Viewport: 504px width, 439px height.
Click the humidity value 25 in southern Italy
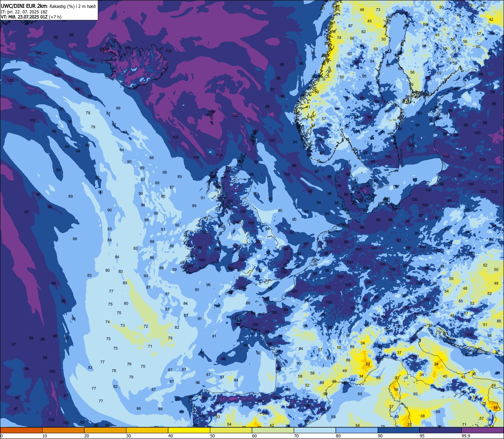484,403
